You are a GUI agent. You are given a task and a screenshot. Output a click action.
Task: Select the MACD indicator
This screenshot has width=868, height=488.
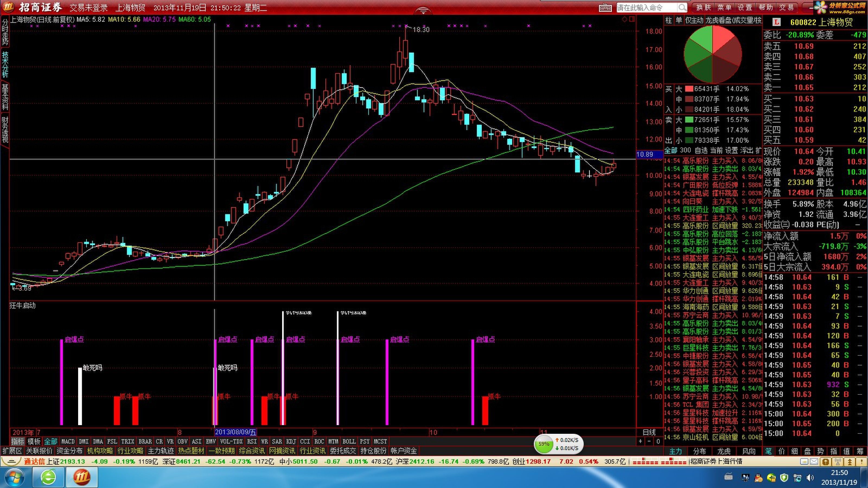point(68,441)
